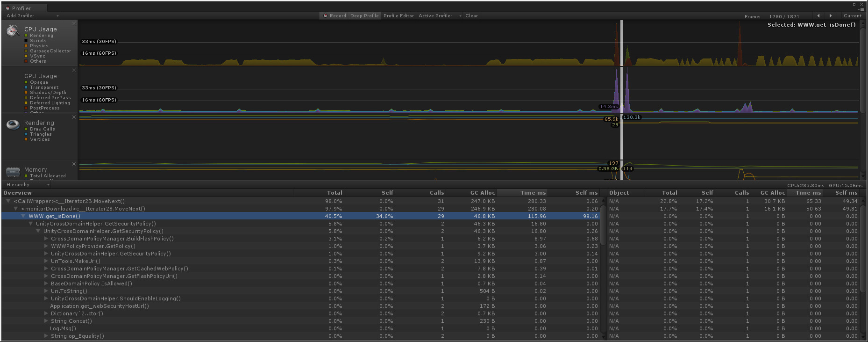The image size is (868, 342).
Task: Step to the next frame arrow
Action: pos(830,16)
